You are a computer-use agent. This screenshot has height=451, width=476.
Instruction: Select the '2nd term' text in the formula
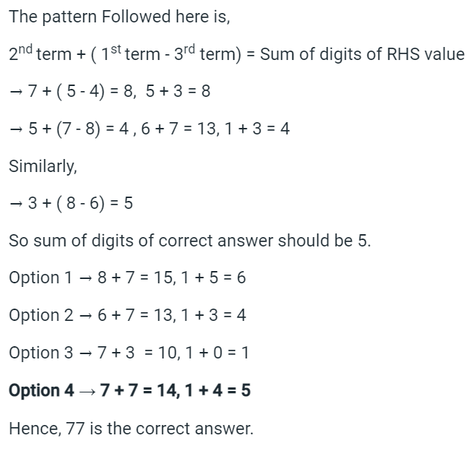pyautogui.click(x=40, y=53)
